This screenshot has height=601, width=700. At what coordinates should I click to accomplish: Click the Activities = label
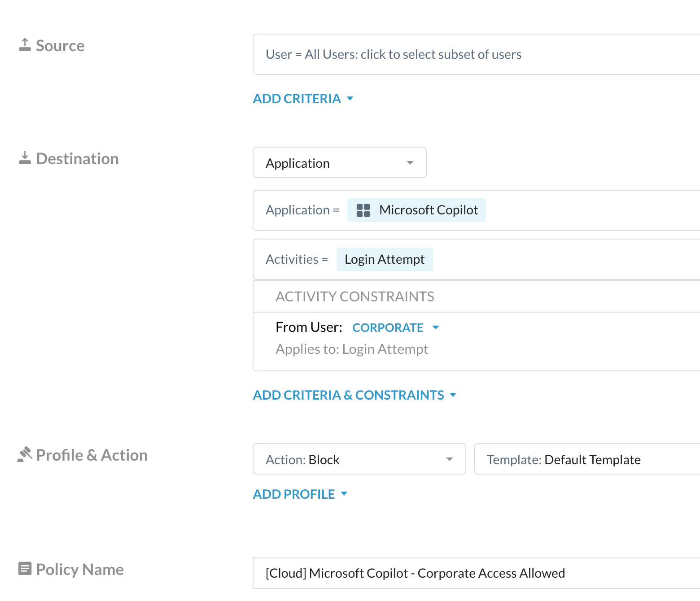[297, 260]
